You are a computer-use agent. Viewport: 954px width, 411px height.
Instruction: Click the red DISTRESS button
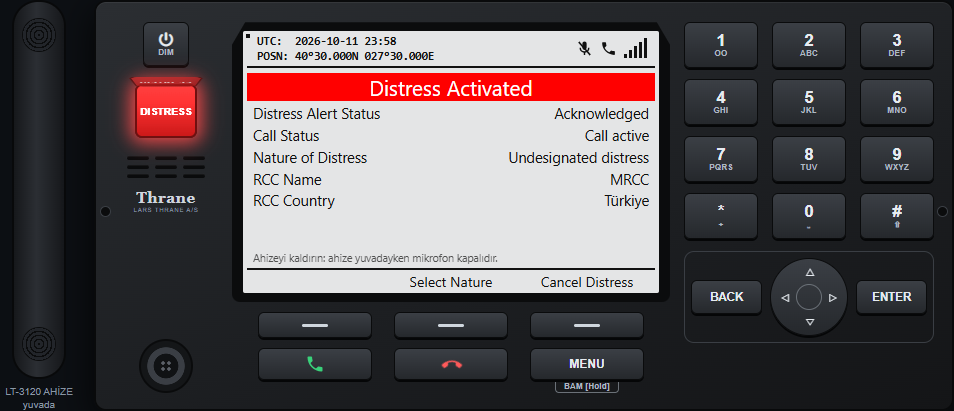[165, 111]
